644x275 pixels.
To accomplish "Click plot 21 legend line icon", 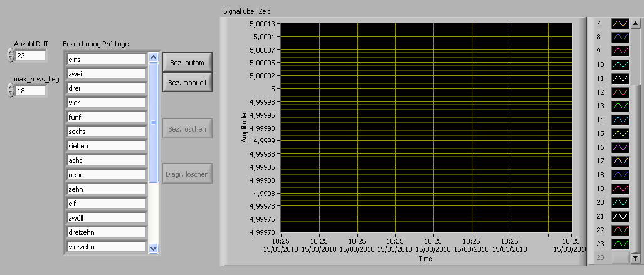I will pos(620,216).
